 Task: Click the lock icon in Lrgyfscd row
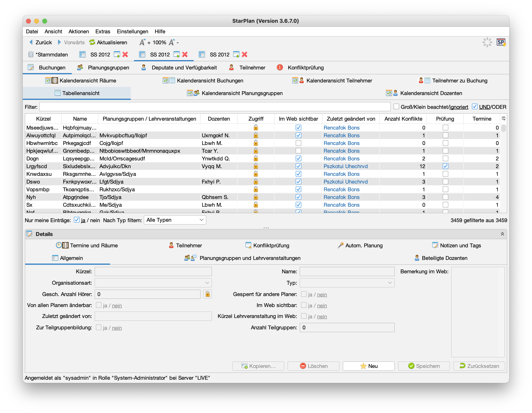coord(256,166)
